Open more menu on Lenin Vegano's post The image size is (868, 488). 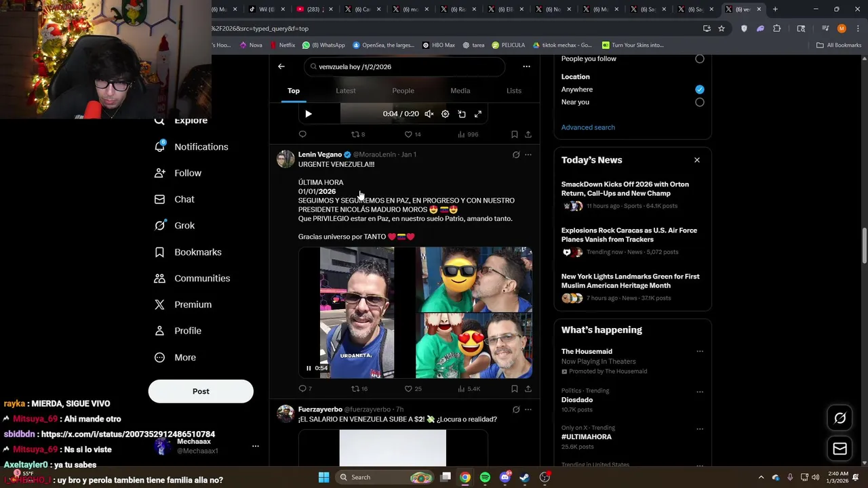click(x=528, y=155)
